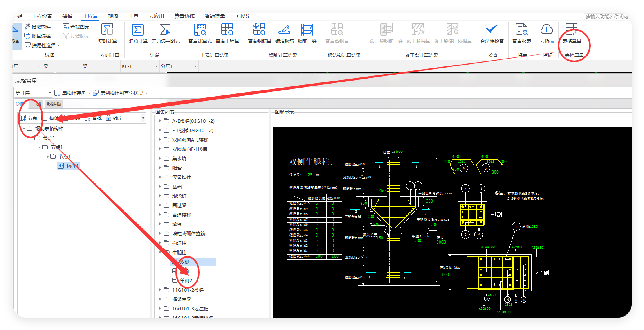
Task: Select the 16G101-3灌注桩 folder
Action: click(186, 308)
